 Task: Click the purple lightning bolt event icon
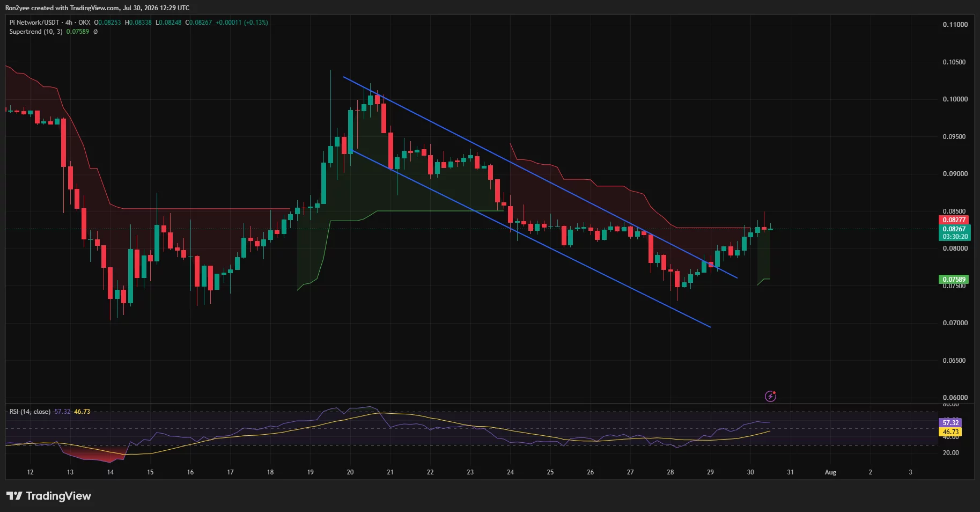coord(770,396)
